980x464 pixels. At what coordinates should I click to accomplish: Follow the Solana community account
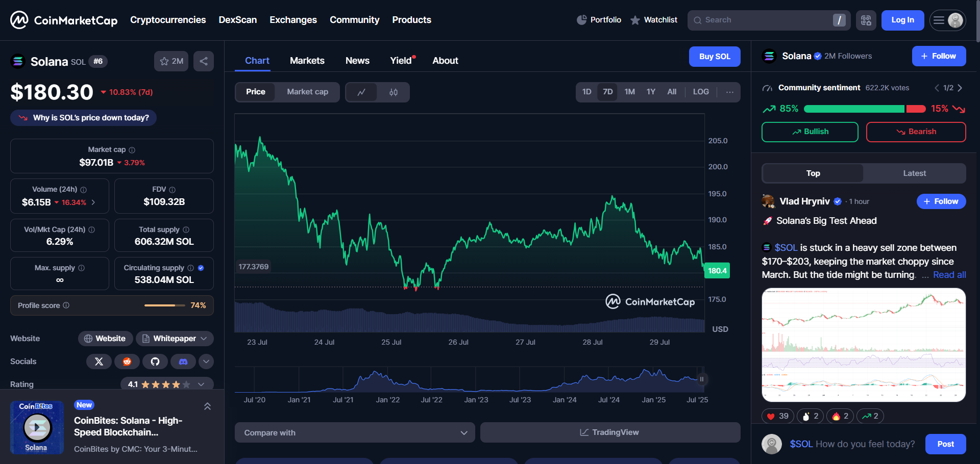(x=939, y=56)
